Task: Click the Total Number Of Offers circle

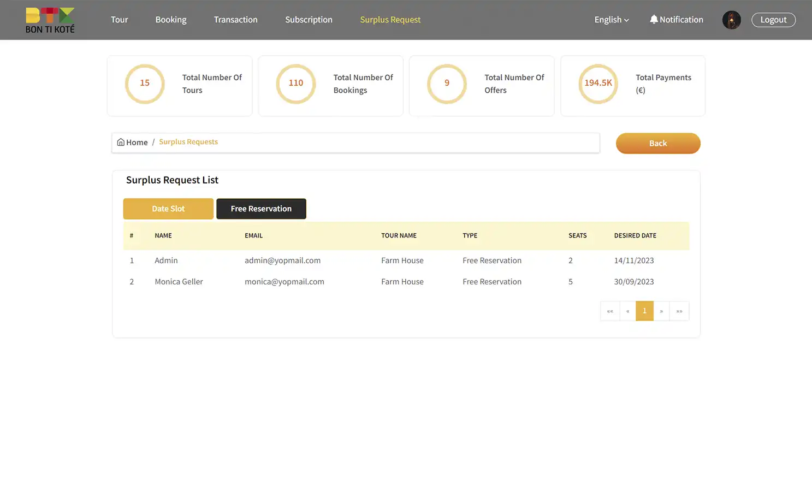Action: point(447,84)
